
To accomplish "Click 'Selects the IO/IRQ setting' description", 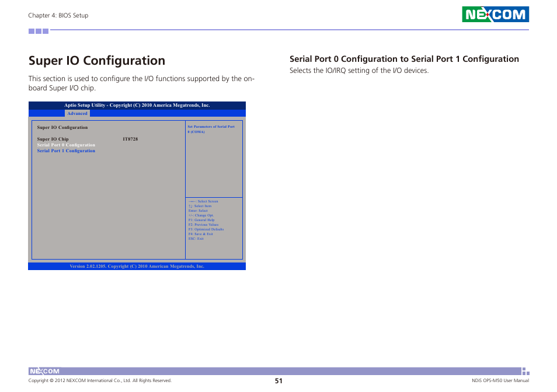I will click(359, 71).
